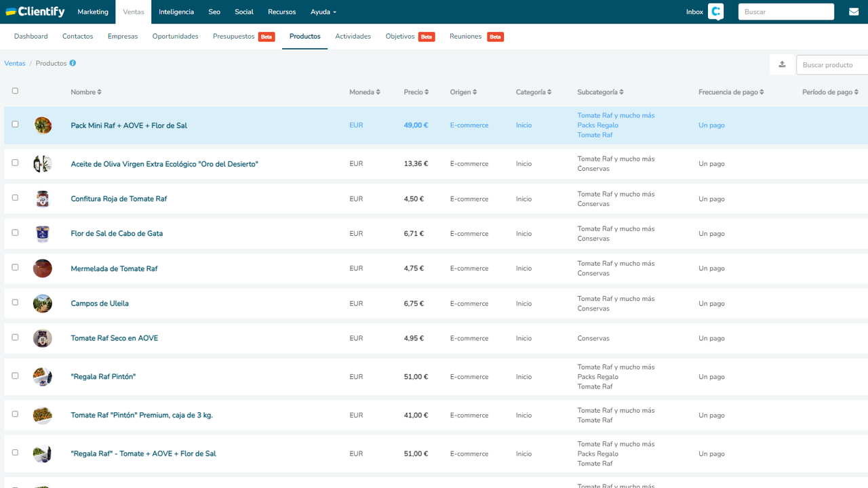Open Pack Mini Raf product thumbnail

pos(43,125)
